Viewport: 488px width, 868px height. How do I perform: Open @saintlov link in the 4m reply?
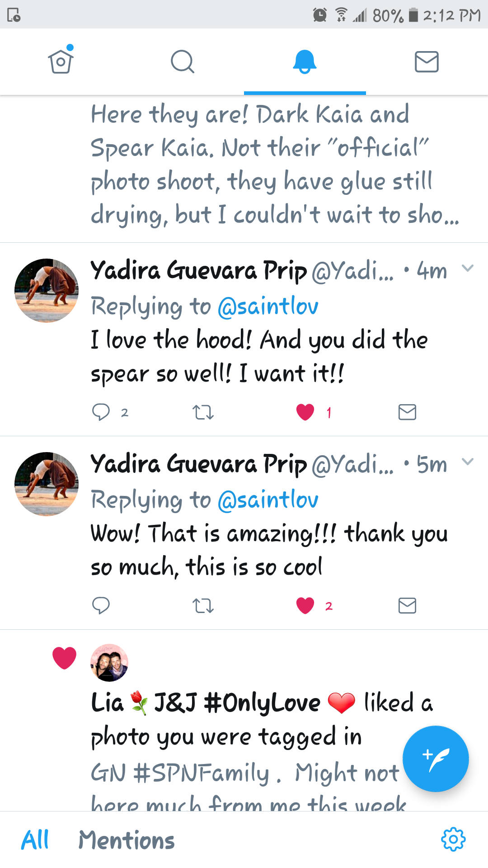point(268,306)
